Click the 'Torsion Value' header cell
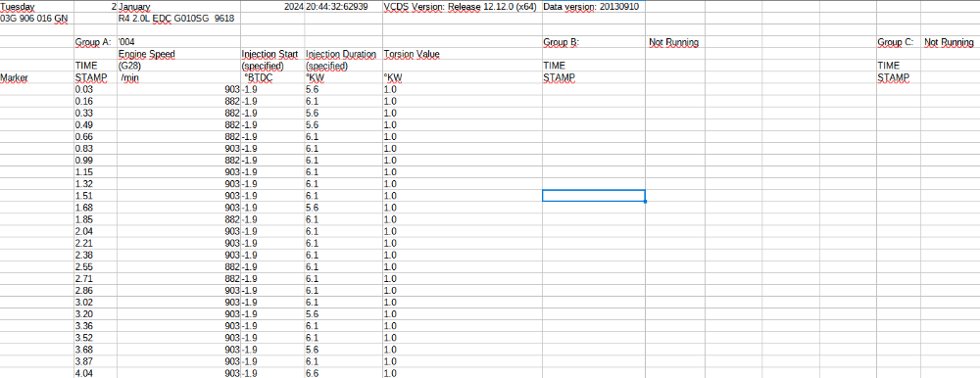 pyautogui.click(x=462, y=55)
